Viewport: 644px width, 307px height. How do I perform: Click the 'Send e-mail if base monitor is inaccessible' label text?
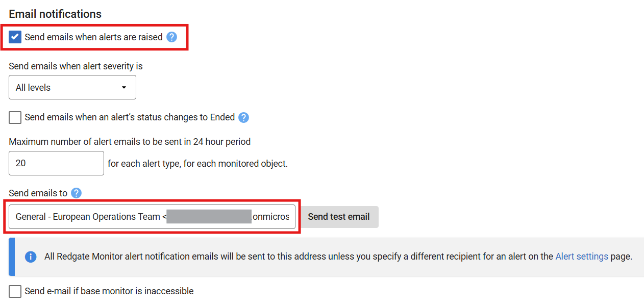pyautogui.click(x=109, y=291)
